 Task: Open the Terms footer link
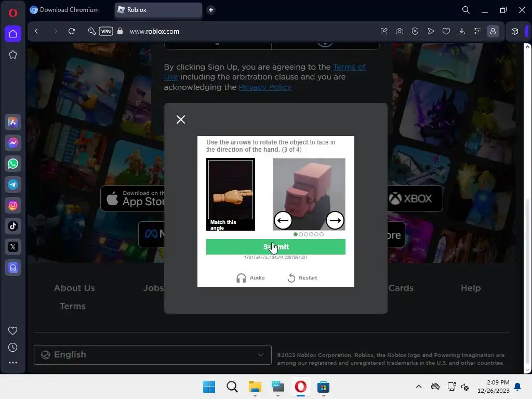(73, 307)
